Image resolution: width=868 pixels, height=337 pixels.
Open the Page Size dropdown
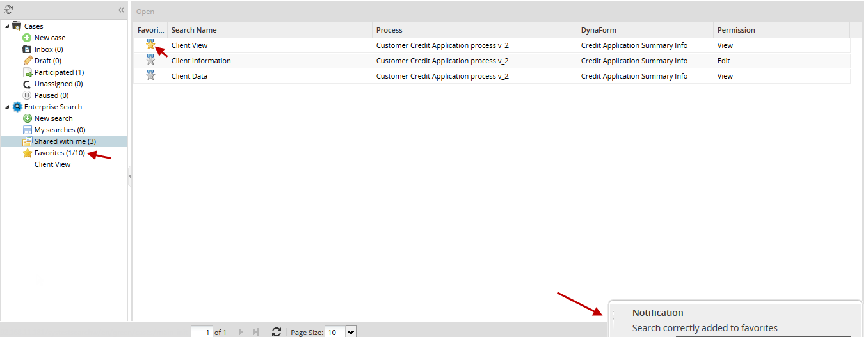coord(350,332)
